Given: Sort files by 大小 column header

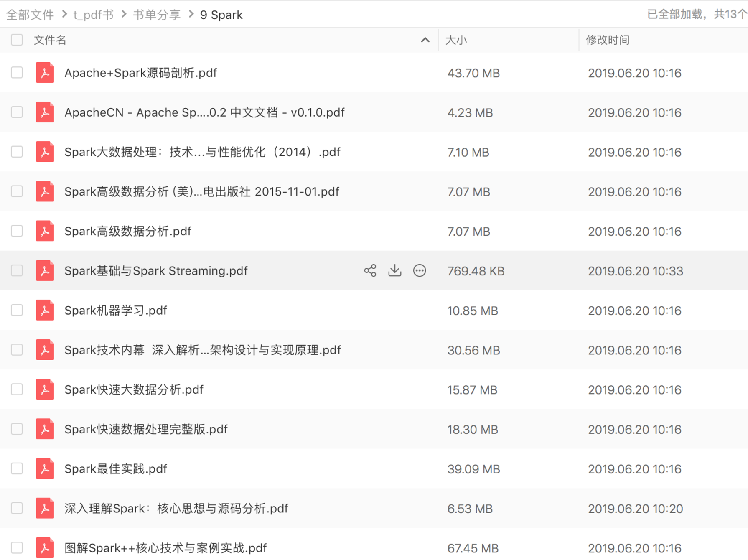Looking at the screenshot, I should coord(456,40).
